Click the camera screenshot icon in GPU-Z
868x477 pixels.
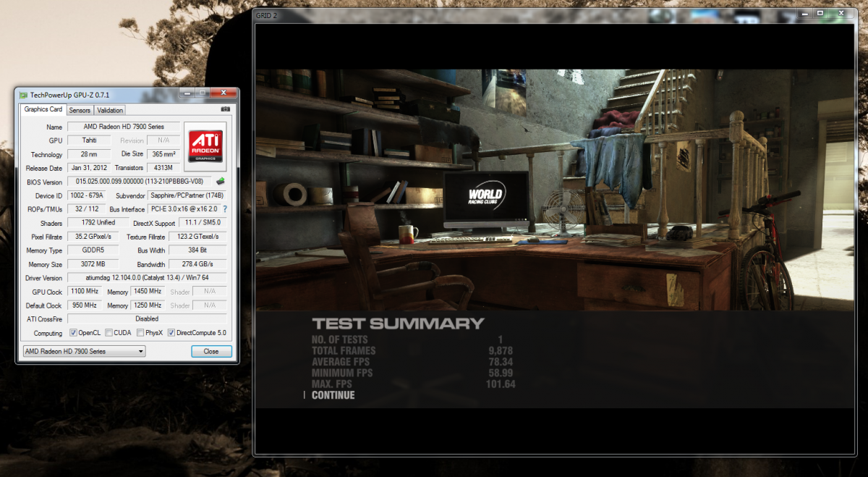coord(226,110)
